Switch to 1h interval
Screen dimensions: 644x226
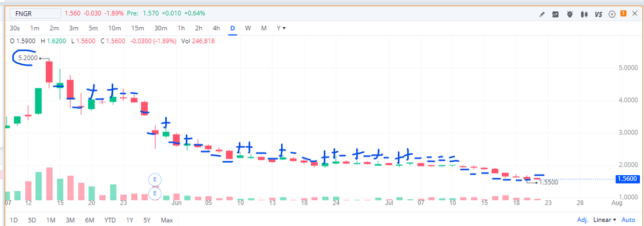click(x=181, y=28)
